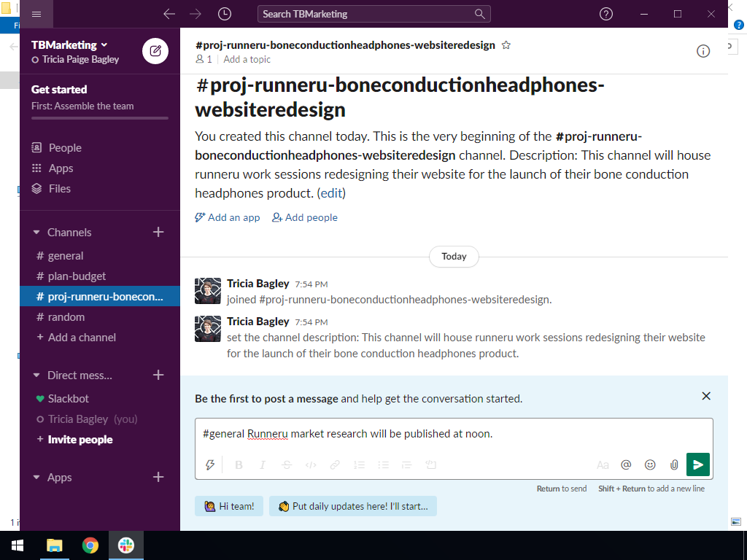This screenshot has width=747, height=560.
Task: Mention someone with @ icon
Action: pos(626,464)
